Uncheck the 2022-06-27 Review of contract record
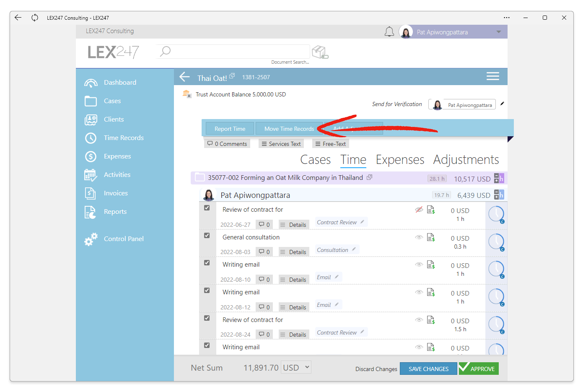 207,208
